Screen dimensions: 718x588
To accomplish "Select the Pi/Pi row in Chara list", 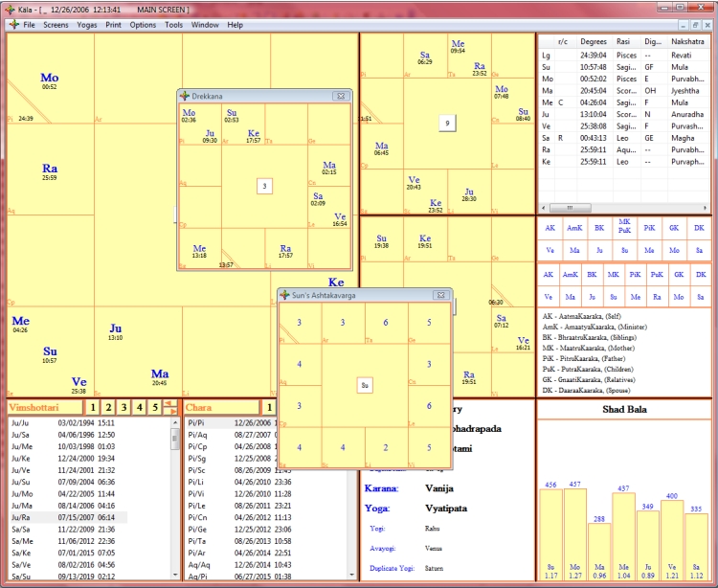I will [232, 423].
